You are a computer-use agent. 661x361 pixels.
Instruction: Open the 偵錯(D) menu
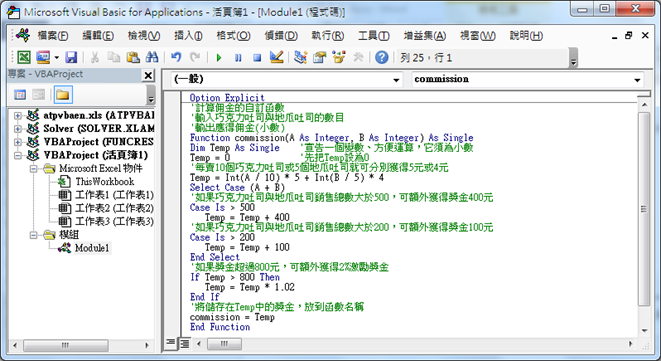coord(281,35)
